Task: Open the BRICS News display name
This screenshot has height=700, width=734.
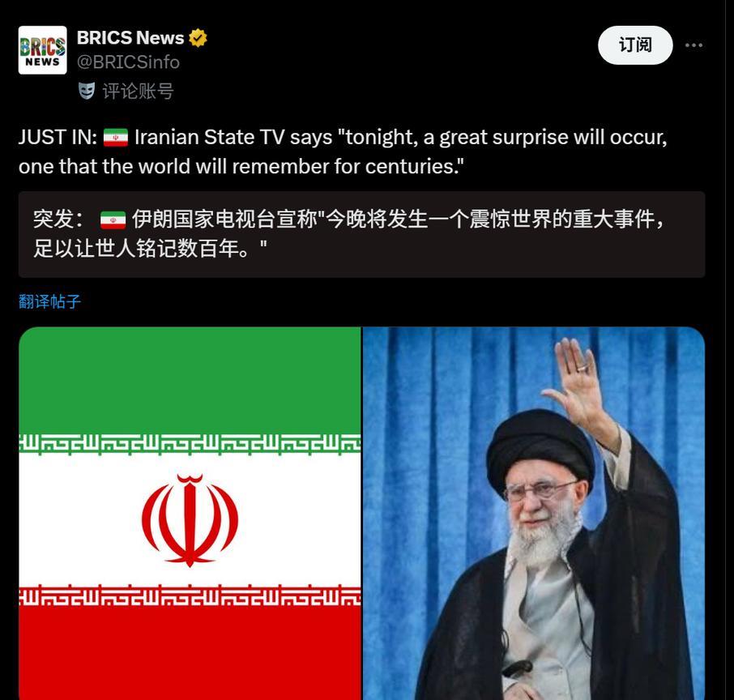Action: [x=130, y=38]
